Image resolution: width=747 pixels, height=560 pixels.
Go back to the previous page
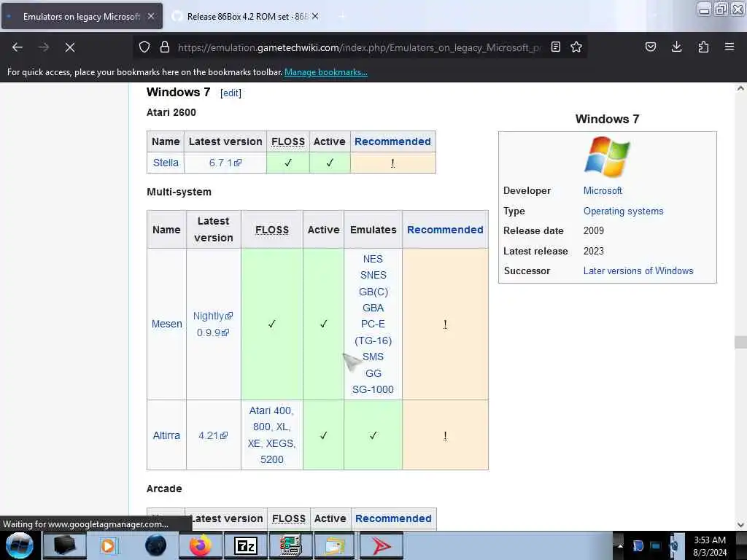point(18,47)
